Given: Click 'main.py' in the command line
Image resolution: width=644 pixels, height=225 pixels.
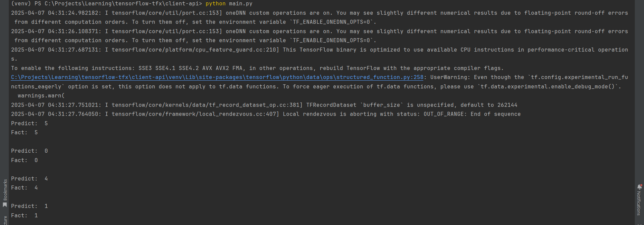Looking at the screenshot, I should click(240, 4).
